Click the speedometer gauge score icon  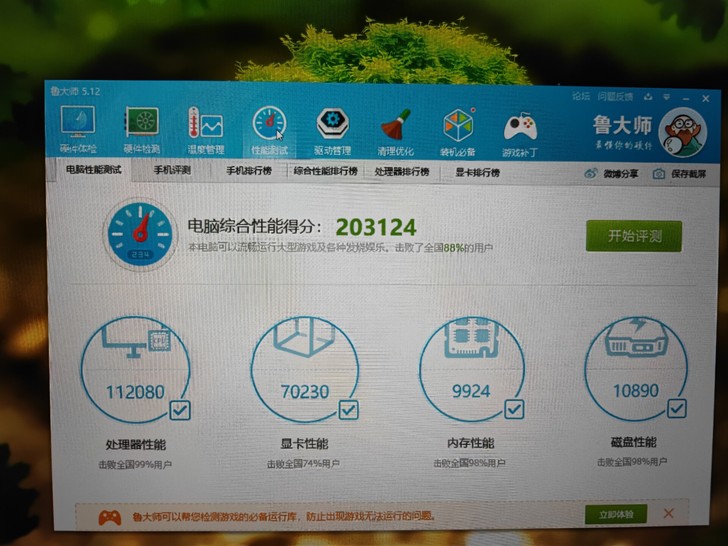point(140,234)
